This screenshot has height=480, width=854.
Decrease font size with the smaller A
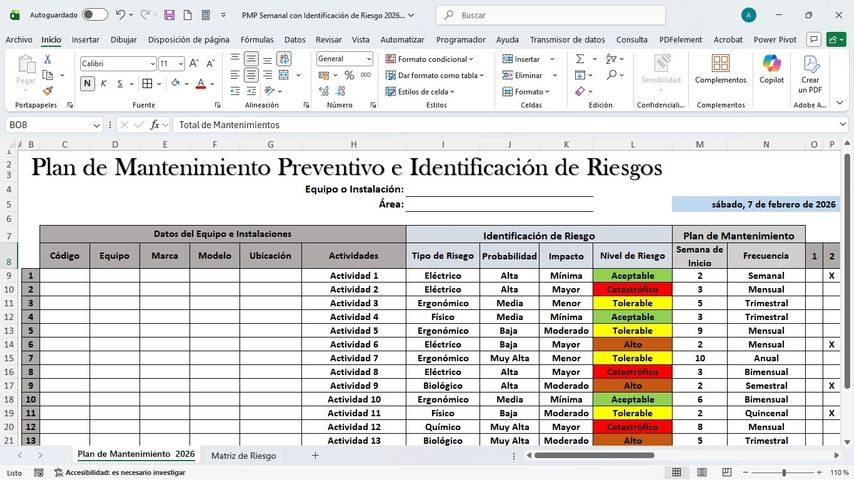210,64
